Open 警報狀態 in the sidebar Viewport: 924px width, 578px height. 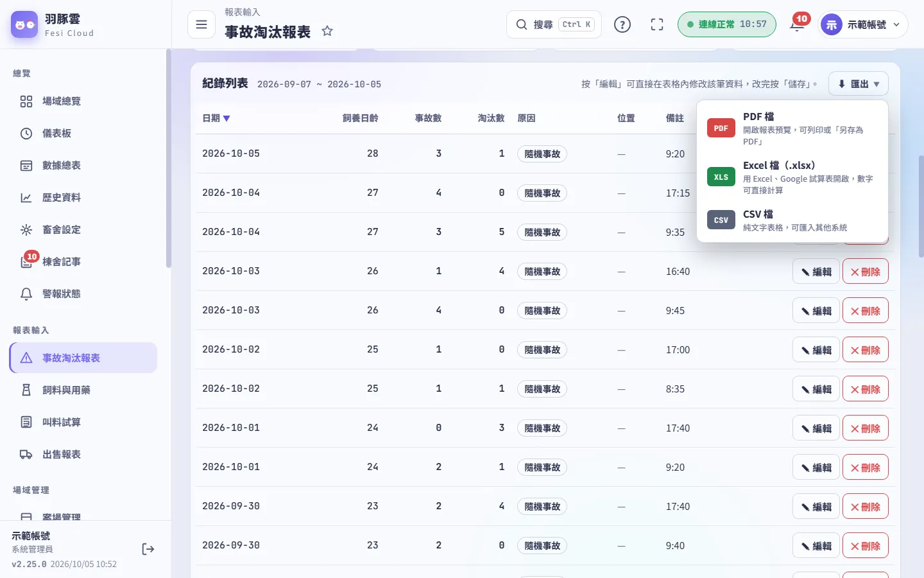point(83,294)
